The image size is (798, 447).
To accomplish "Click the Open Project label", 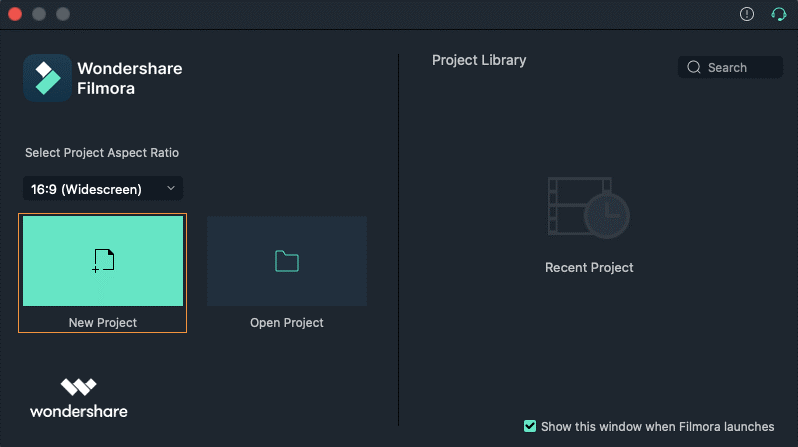I will 287,322.
